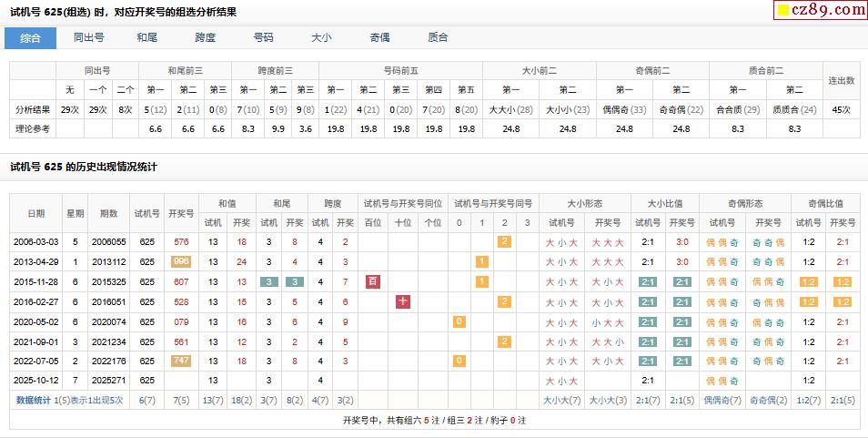Click orange 2 badge in 2006-03-03 row

coord(503,241)
